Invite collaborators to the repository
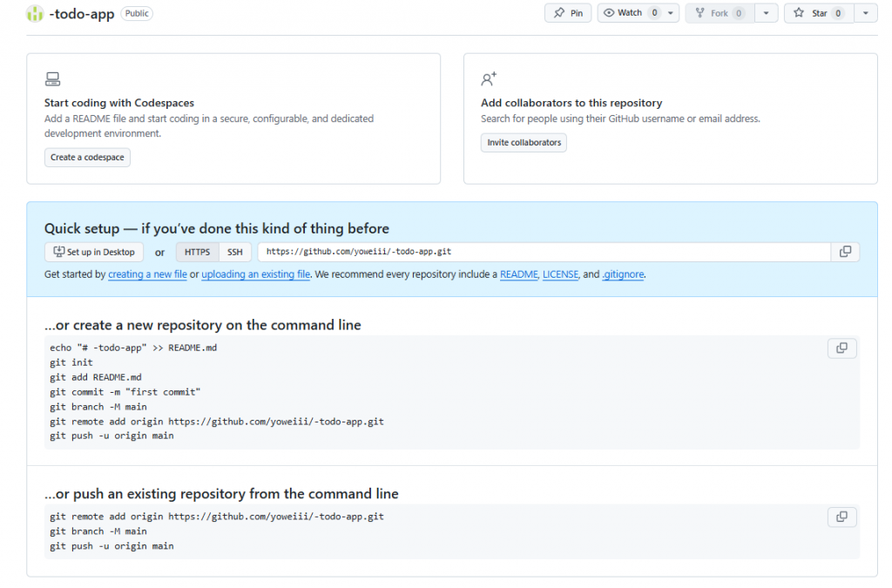The width and height of the screenshot is (892, 588). tap(524, 143)
